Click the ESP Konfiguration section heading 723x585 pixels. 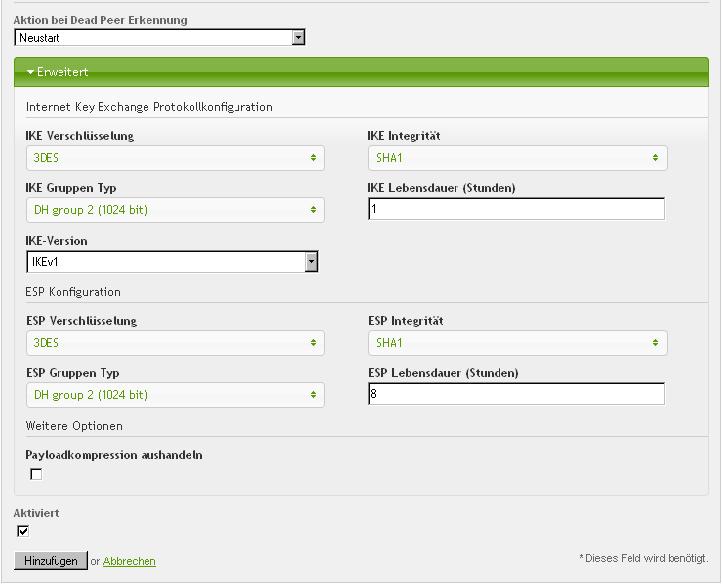click(73, 292)
